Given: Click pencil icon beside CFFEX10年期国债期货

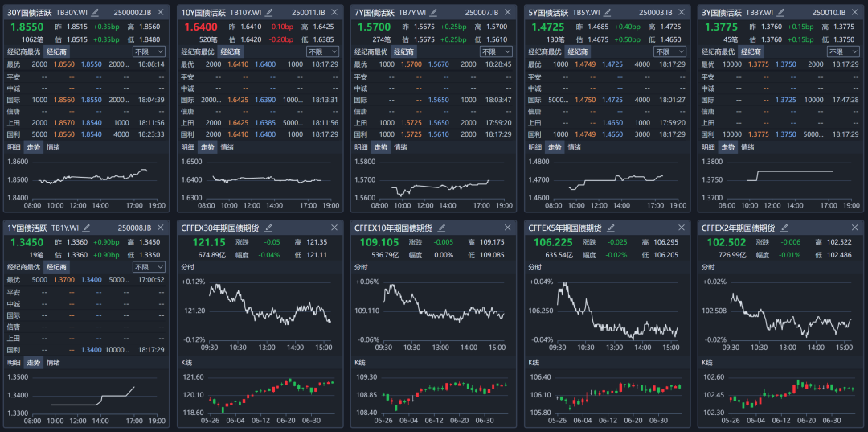Looking at the screenshot, I should point(442,228).
